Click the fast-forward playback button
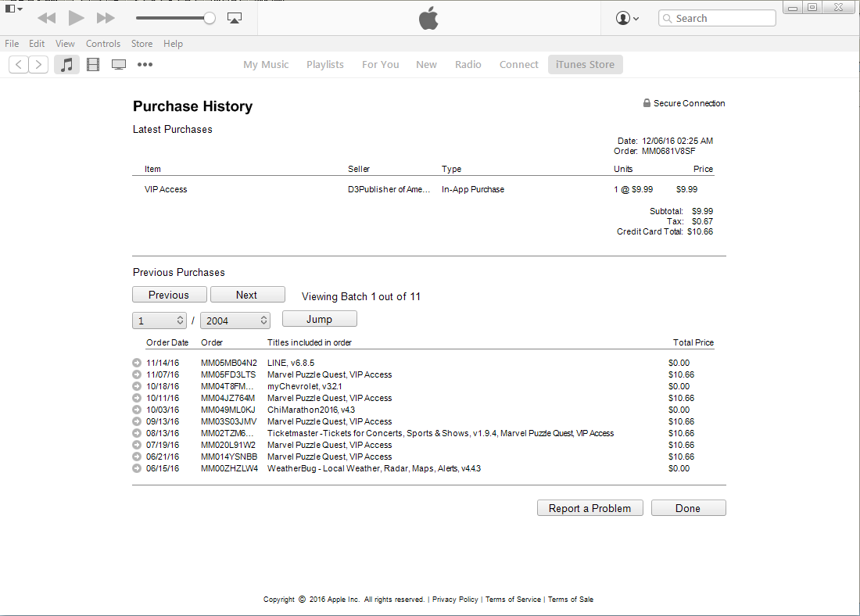The image size is (860, 616). tap(106, 18)
